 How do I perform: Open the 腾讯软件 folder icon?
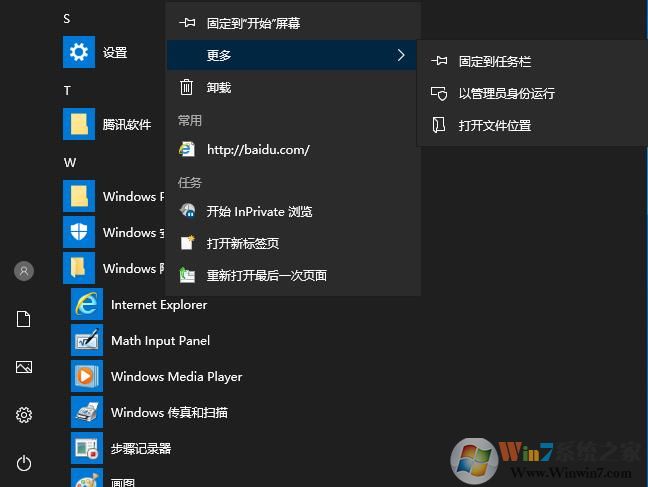point(79,124)
